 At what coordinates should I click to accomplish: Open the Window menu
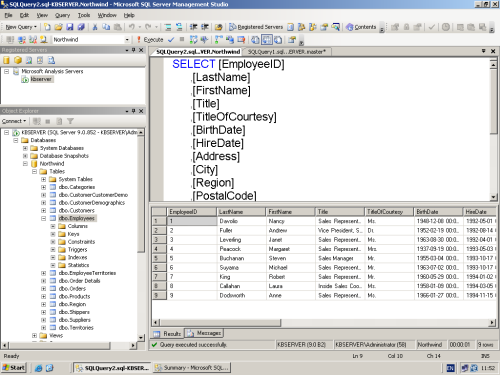tap(107, 15)
